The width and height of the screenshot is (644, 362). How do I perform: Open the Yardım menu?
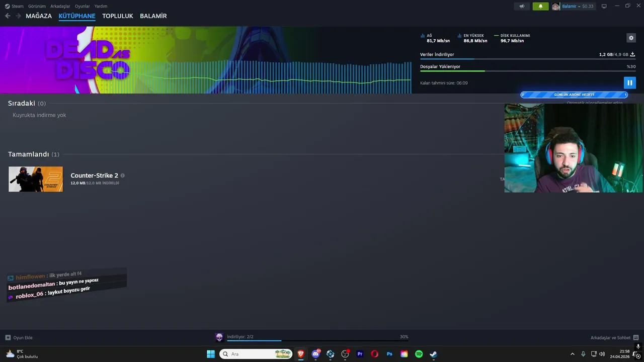click(101, 6)
